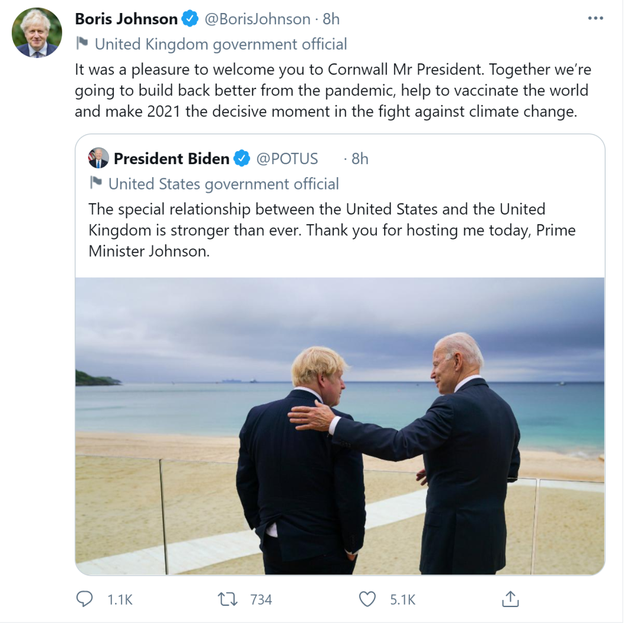
Task: Click the 8h timestamp on Boris's tweet
Action: pos(331,19)
